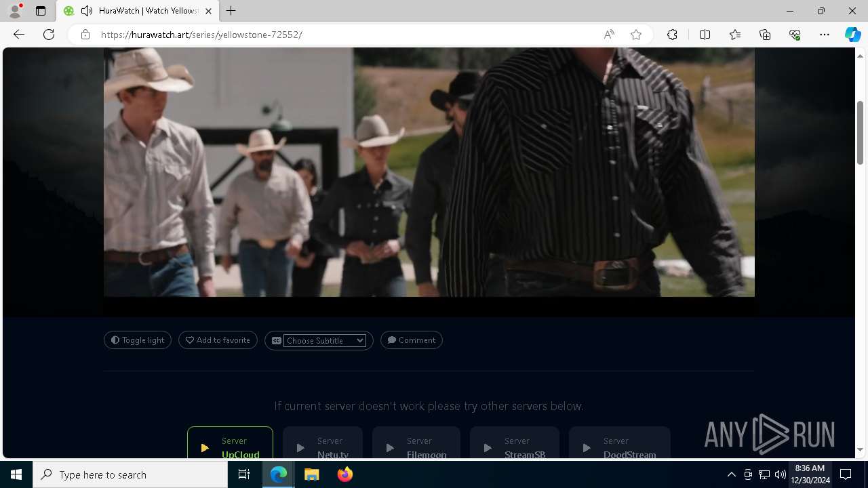This screenshot has width=868, height=488.
Task: Open Copilot sidebar
Action: [x=853, y=35]
